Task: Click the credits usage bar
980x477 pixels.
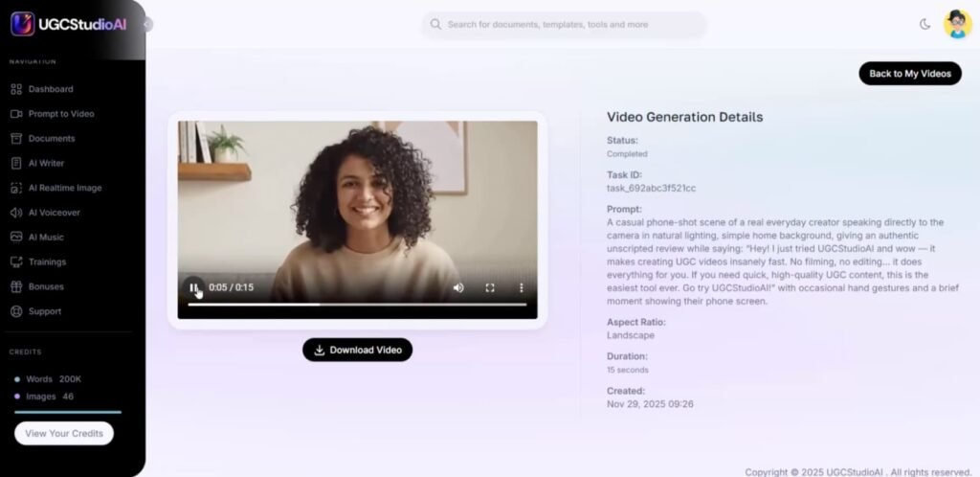Action: (x=68, y=413)
